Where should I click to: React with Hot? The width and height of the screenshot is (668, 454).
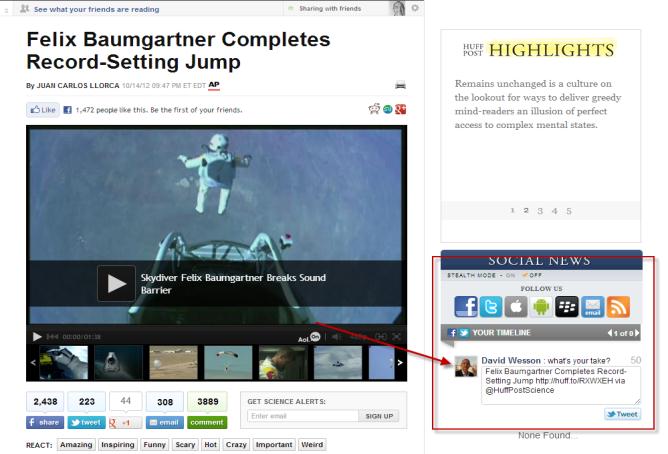[210, 445]
